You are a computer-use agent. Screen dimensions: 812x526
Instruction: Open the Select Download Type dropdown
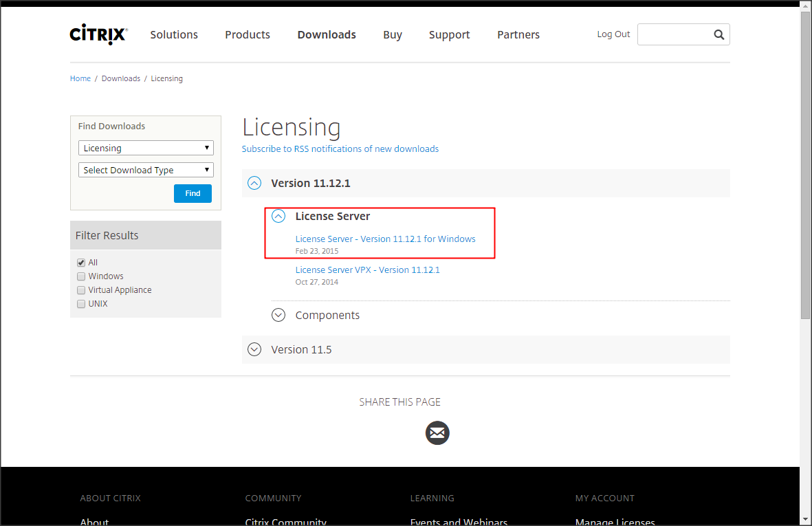[x=146, y=171]
